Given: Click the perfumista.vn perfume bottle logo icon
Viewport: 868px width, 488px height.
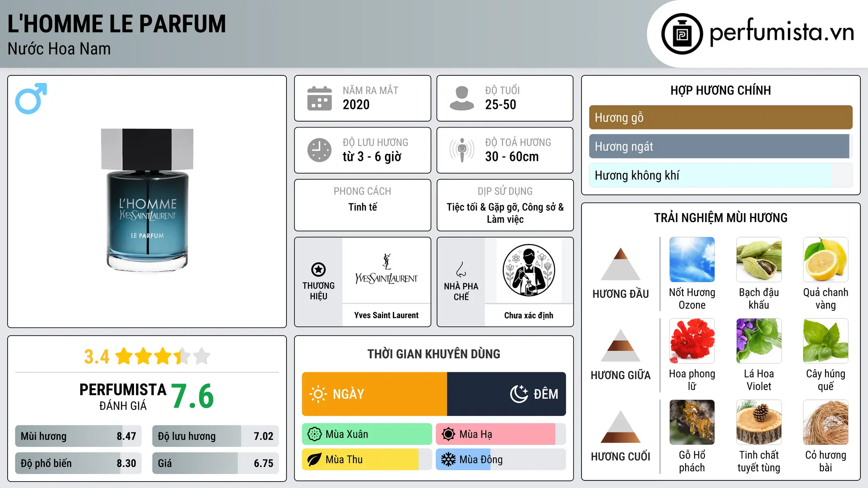Looking at the screenshot, I should [x=682, y=34].
